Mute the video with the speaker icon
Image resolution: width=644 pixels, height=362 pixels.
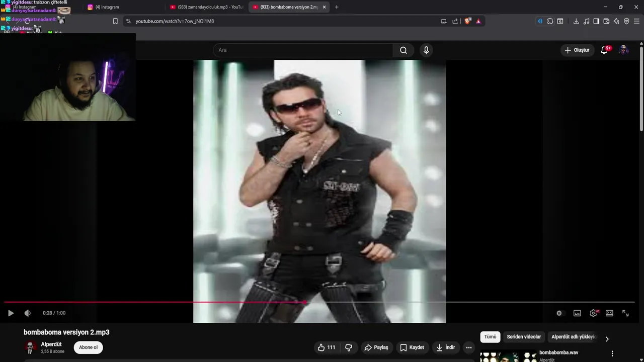[x=28, y=313]
